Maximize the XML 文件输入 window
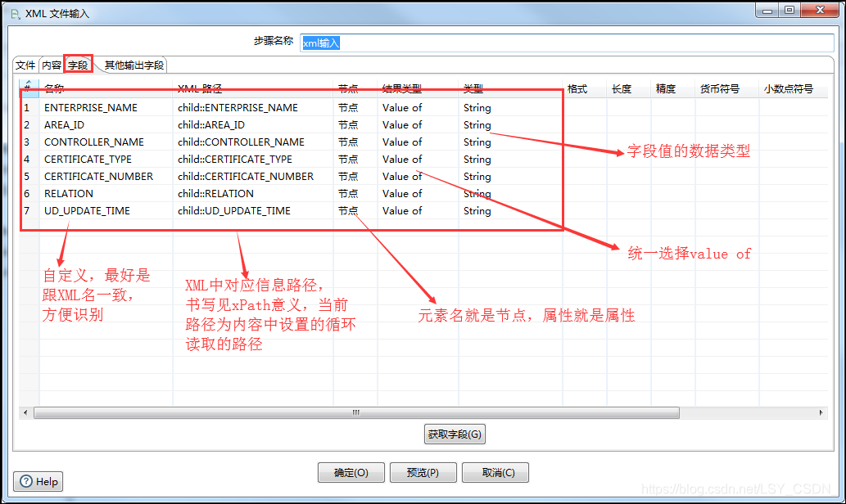846x504 pixels. [x=789, y=11]
